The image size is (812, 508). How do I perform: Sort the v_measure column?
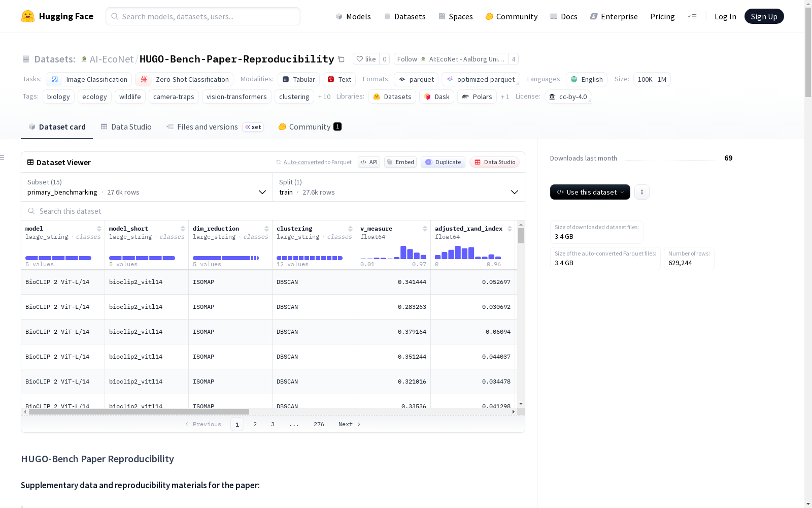coord(425,229)
